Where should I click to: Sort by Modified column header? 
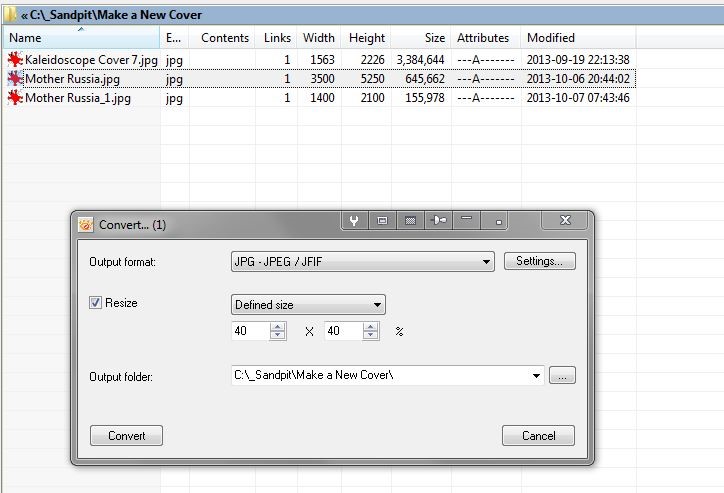click(x=579, y=37)
